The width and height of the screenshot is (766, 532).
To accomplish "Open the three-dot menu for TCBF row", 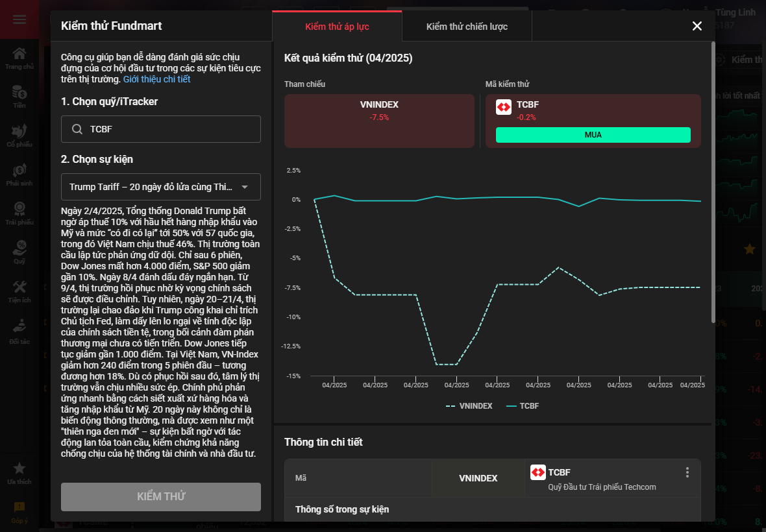I will coord(687,472).
